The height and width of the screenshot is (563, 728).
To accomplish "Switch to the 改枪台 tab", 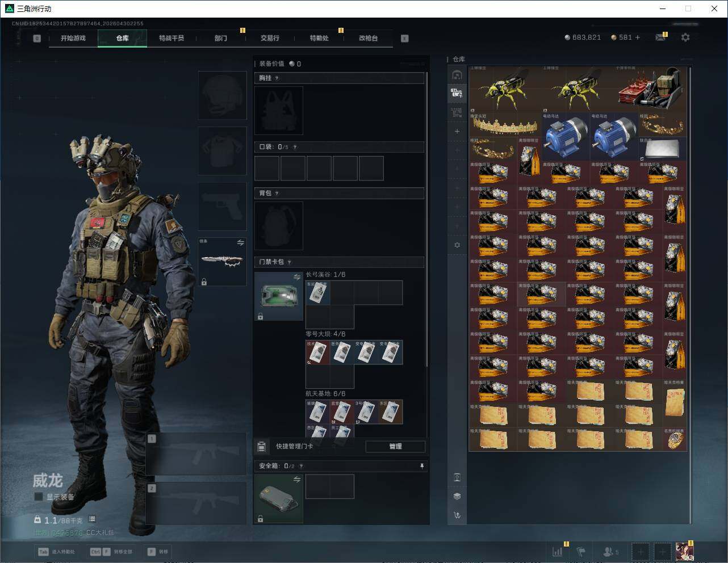I will pyautogui.click(x=368, y=38).
